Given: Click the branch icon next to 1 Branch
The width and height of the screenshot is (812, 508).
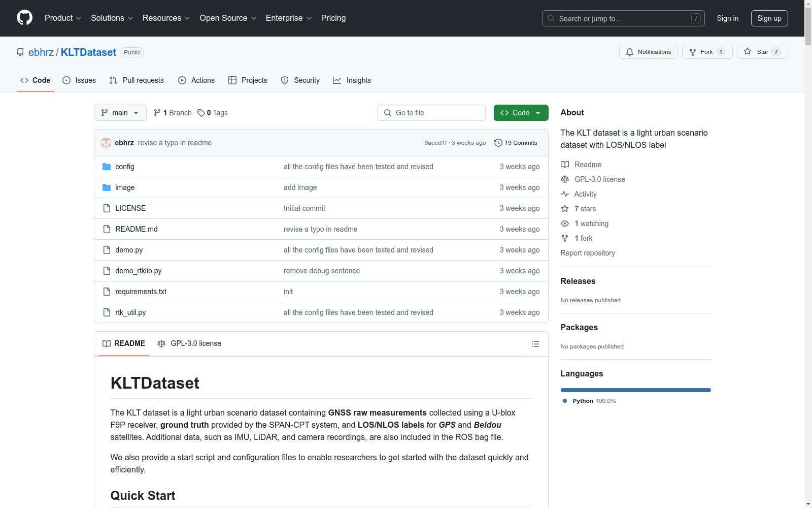Looking at the screenshot, I should [x=157, y=113].
